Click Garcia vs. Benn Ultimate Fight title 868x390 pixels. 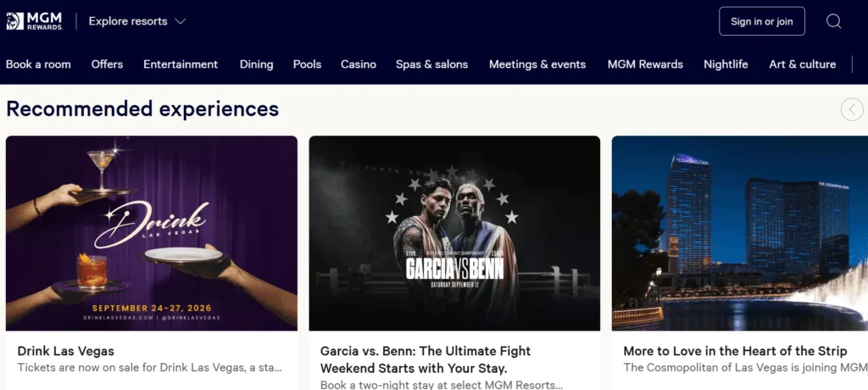point(426,359)
